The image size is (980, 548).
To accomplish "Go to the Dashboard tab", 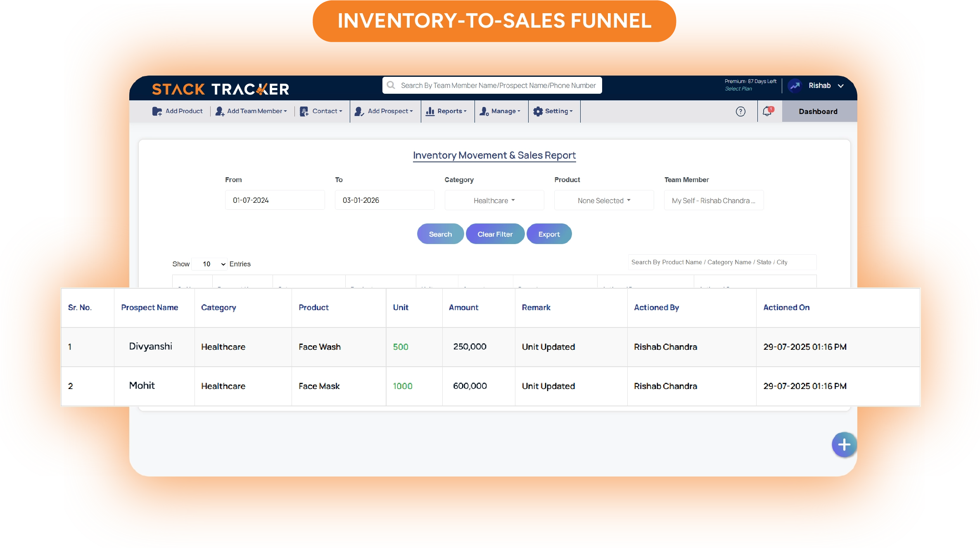I will pos(818,111).
